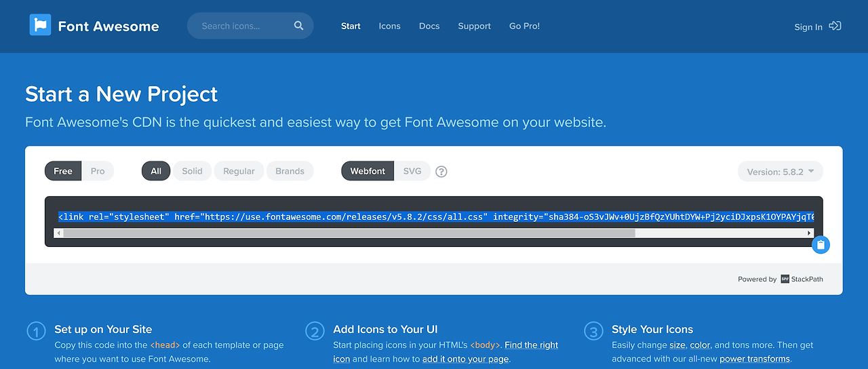Choose the Webfont option
This screenshot has width=868, height=369.
[x=368, y=171]
